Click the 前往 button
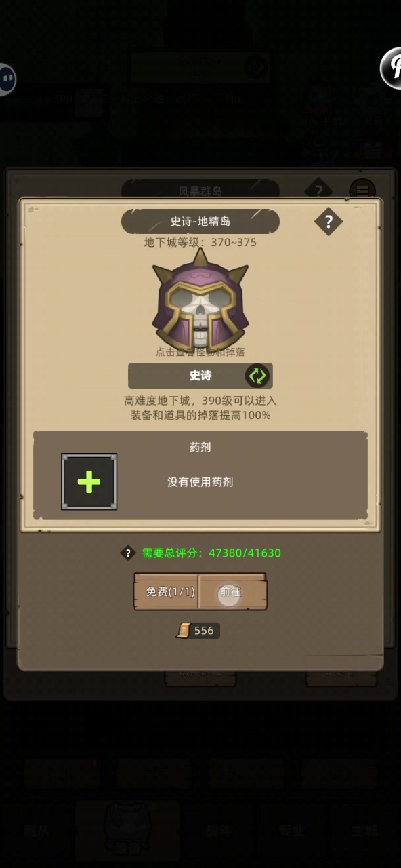This screenshot has height=868, width=401. tap(232, 592)
